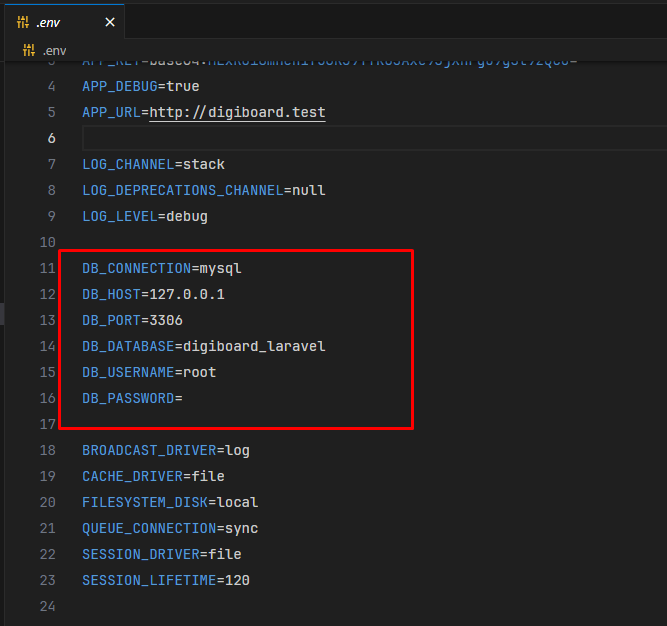The image size is (667, 626).
Task: Click the CACHE_DRIVER key on line 19
Action: pos(132,476)
